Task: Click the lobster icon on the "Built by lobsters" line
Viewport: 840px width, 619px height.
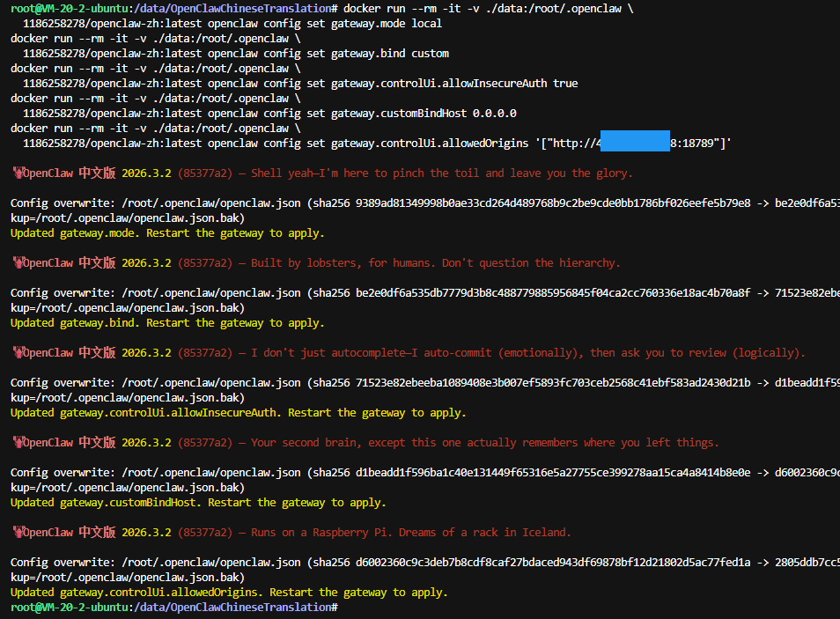Action: pos(17,263)
